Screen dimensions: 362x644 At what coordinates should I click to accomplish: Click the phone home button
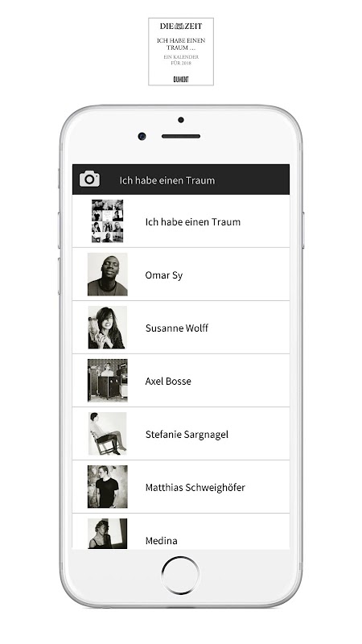180,576
